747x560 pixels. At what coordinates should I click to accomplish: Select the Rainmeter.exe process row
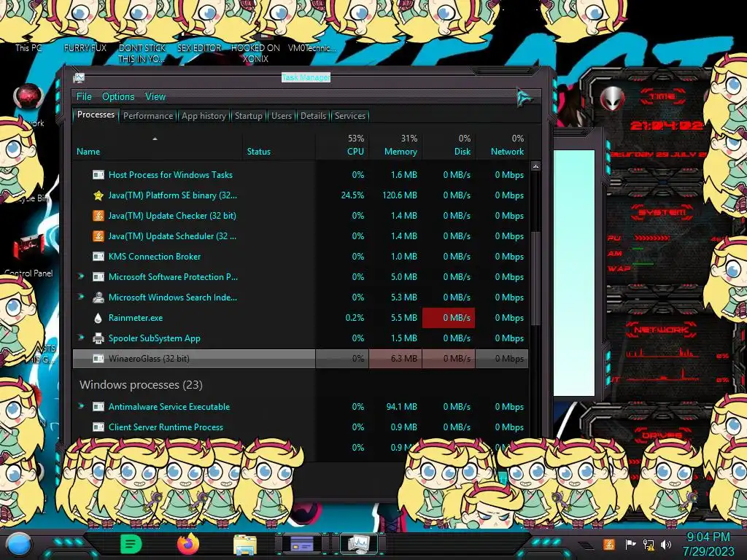click(301, 318)
